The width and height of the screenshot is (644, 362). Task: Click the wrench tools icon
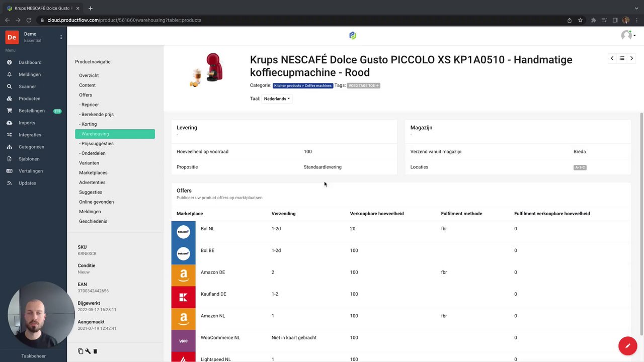pos(88,351)
